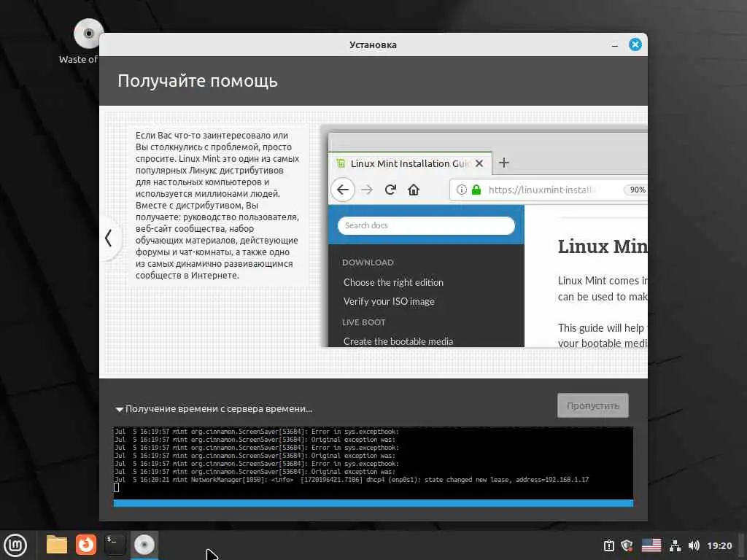The image size is (747, 560).
Task: Go to the previous slide with left chevron
Action: 109,238
